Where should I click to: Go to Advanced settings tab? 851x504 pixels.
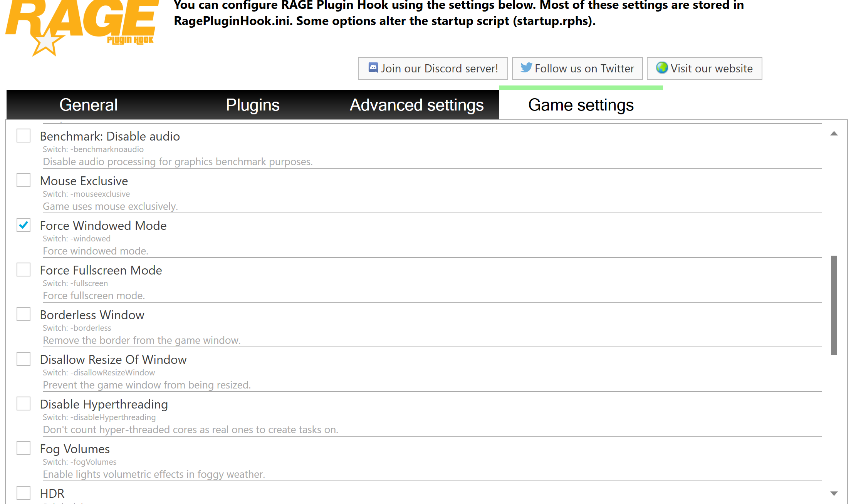coord(416,105)
